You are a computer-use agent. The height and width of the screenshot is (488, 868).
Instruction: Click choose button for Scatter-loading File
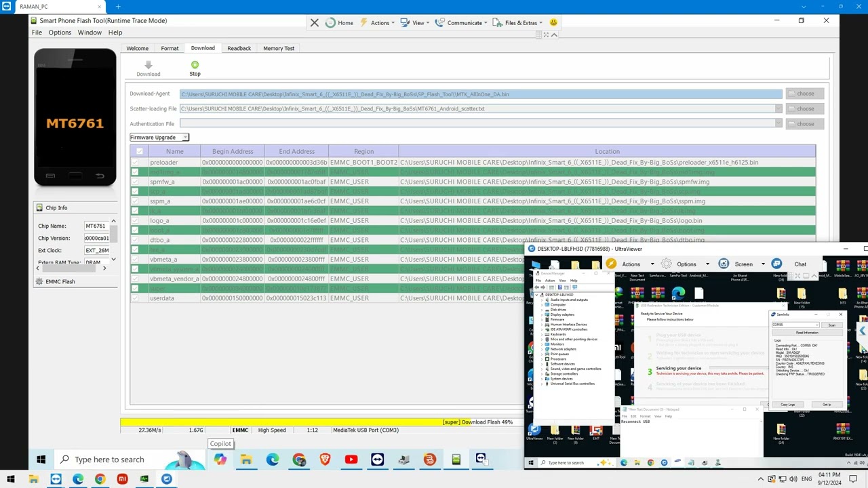(x=805, y=108)
